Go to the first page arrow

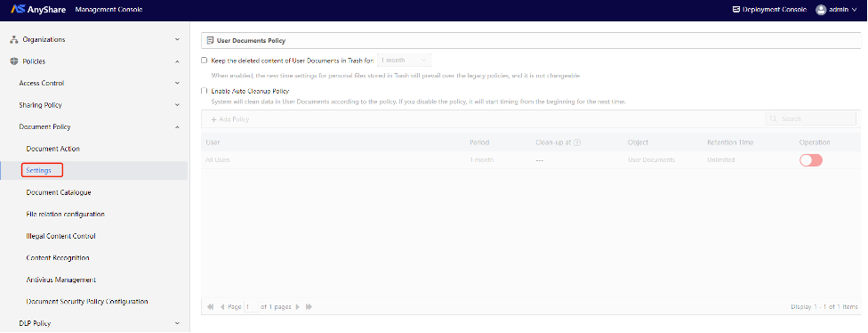(211, 306)
